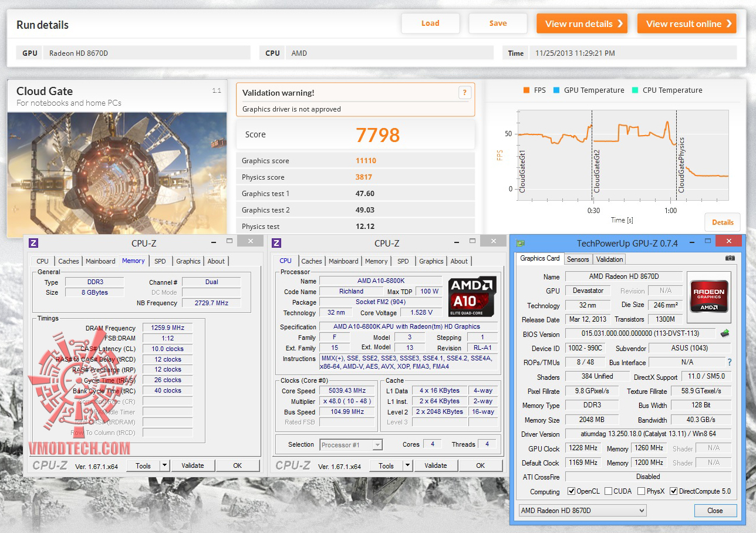Click GPU Temperature legend blue marker

556,90
